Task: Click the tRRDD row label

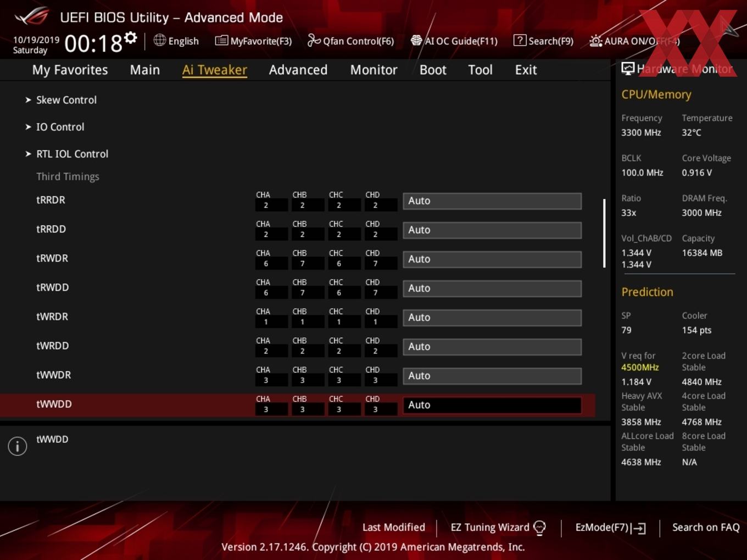Action: tap(51, 229)
